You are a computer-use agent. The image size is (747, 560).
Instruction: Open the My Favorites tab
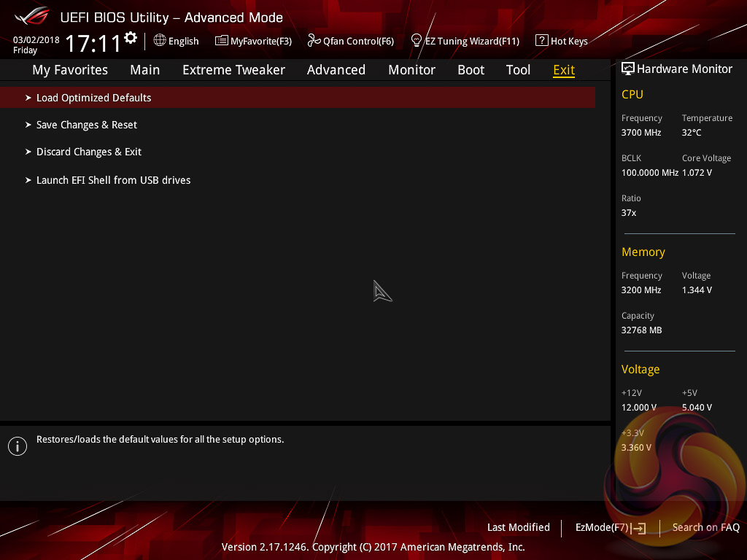pyautogui.click(x=70, y=70)
